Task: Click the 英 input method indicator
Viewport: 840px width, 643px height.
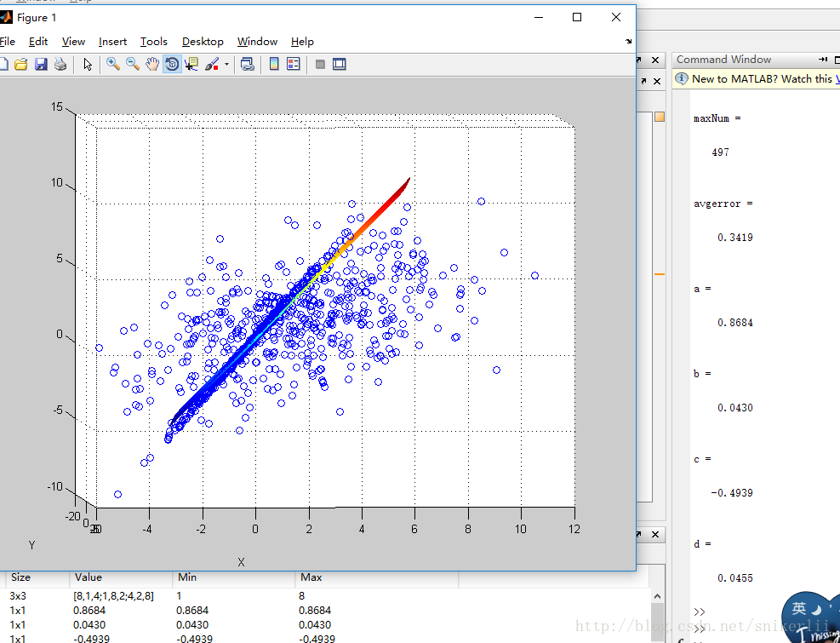Action: [x=799, y=608]
